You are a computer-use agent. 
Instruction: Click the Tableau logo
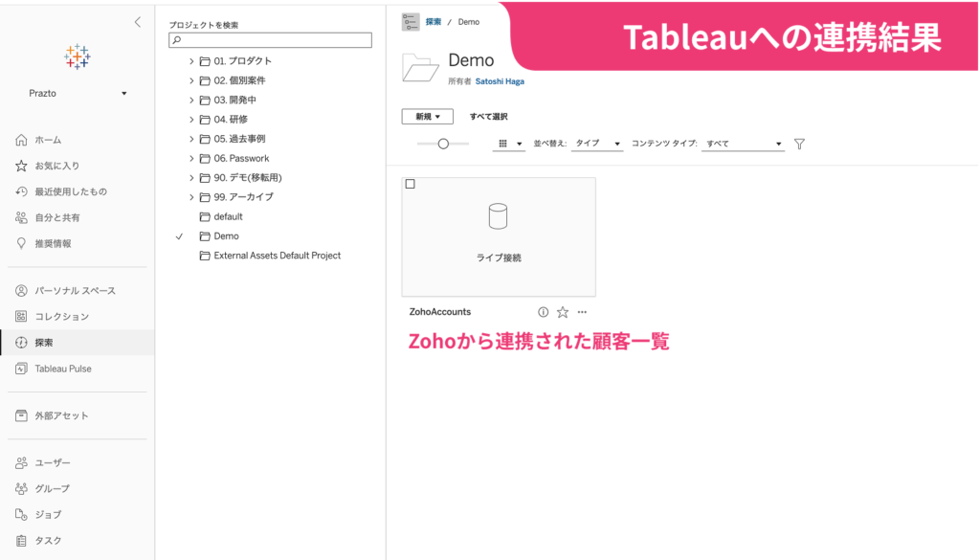pos(77,56)
